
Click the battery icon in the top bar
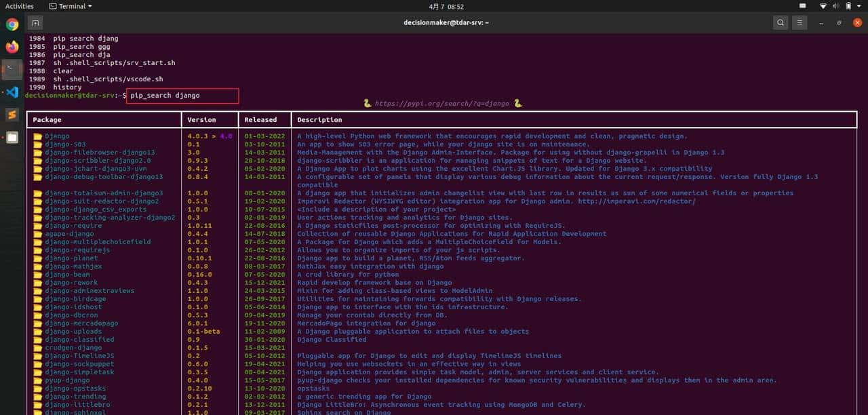(849, 6)
